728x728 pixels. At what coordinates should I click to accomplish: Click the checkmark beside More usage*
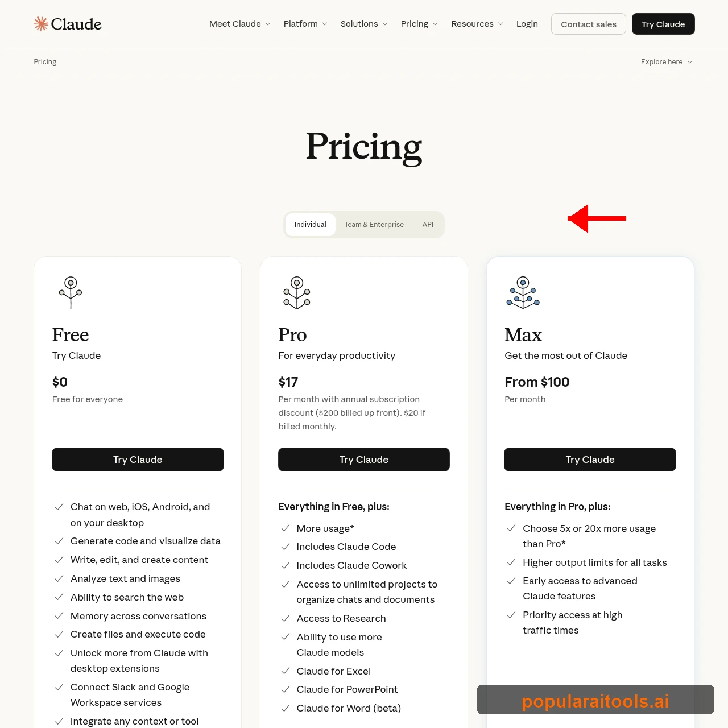(x=286, y=528)
